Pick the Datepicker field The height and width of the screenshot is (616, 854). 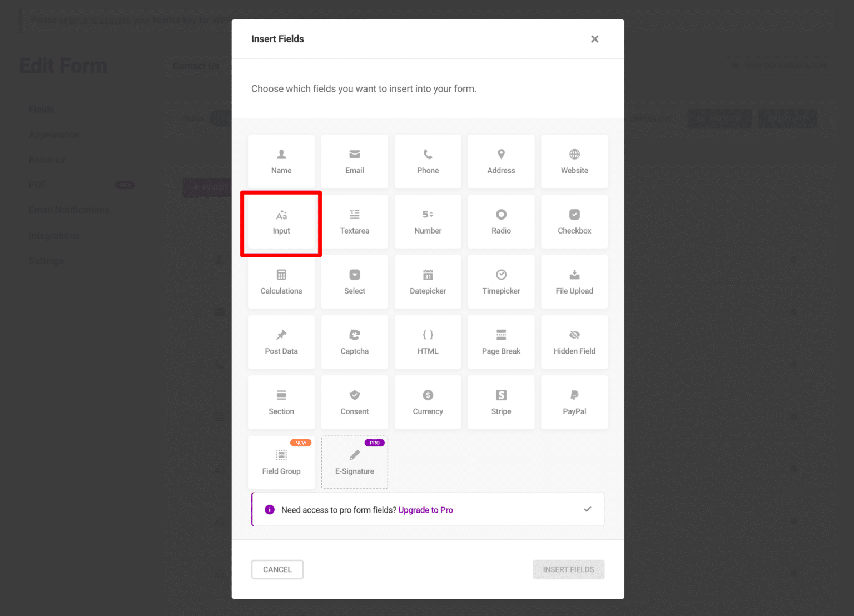click(x=428, y=281)
